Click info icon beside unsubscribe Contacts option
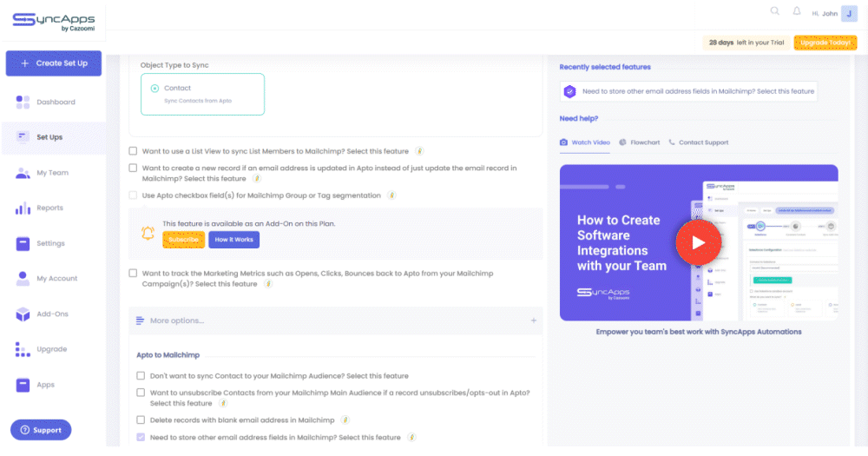The width and height of the screenshot is (868, 456). coord(222,403)
